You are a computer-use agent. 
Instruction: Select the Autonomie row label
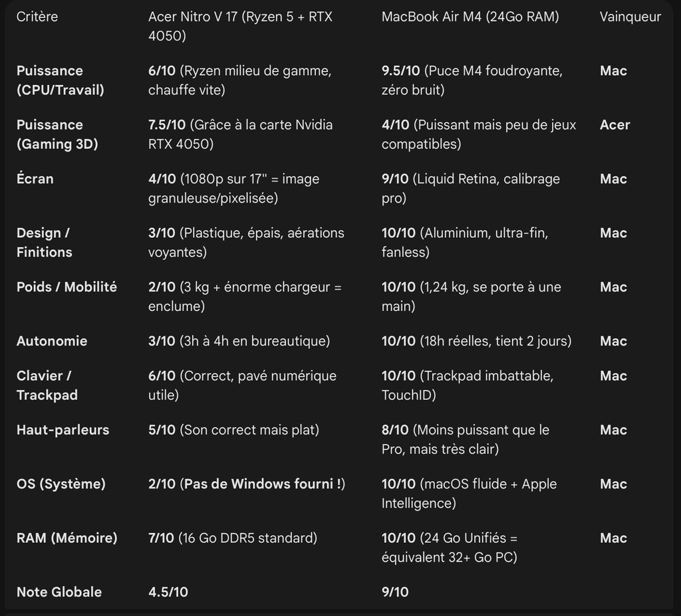tap(52, 341)
